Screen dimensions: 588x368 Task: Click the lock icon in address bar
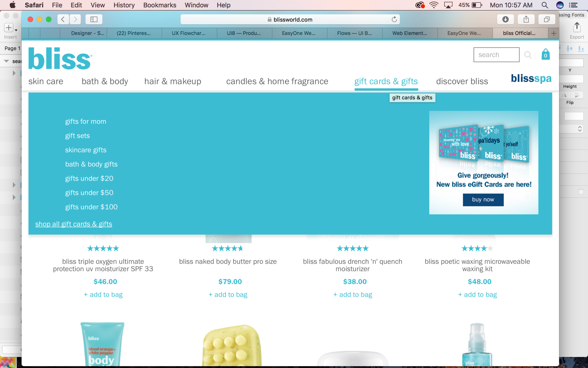269,20
